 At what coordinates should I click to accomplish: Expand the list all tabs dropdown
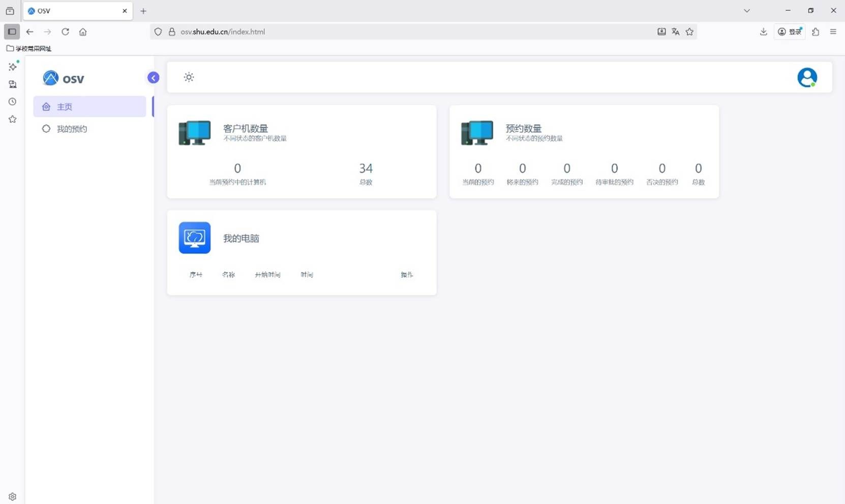(746, 11)
